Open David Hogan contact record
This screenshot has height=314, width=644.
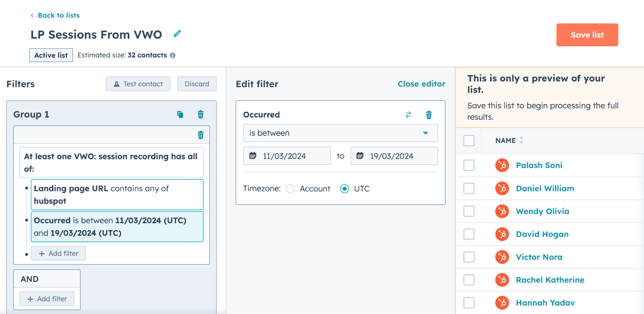(542, 234)
